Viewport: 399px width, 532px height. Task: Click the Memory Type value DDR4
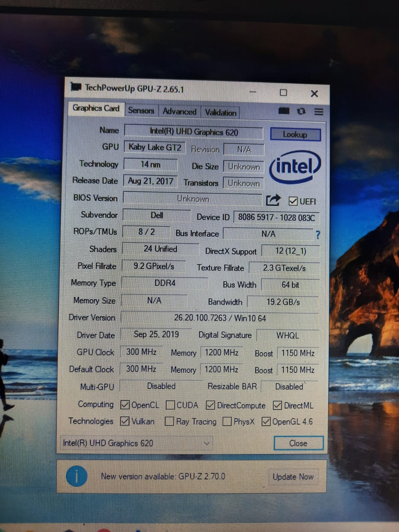point(165,283)
